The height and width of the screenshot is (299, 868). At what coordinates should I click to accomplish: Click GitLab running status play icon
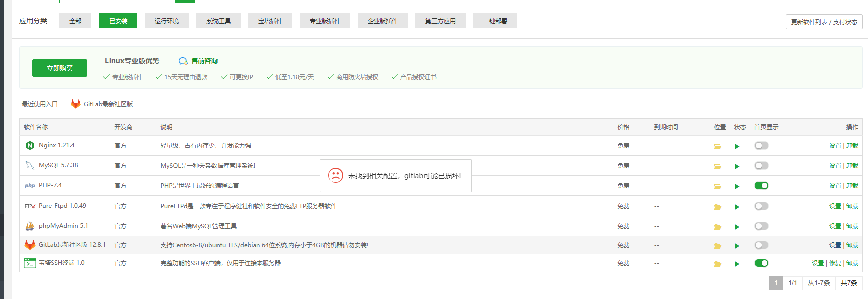[737, 246]
